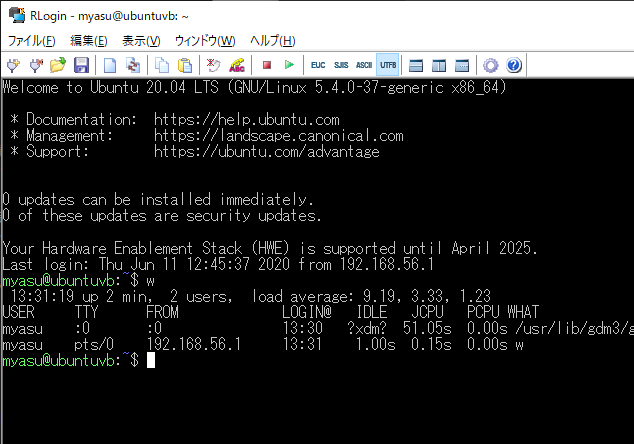The image size is (634, 444).
Task: Click the mouse-with-red-X toolbar icon
Action: [x=213, y=65]
